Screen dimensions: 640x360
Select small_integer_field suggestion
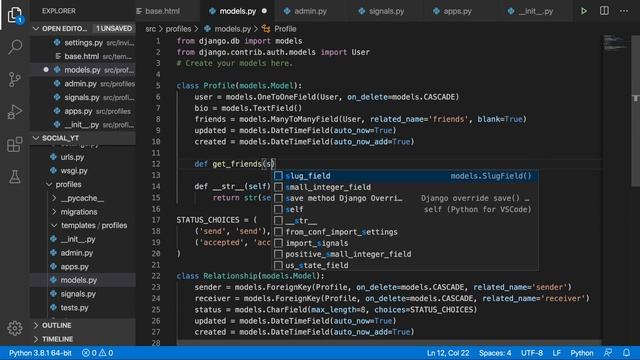coord(405,187)
